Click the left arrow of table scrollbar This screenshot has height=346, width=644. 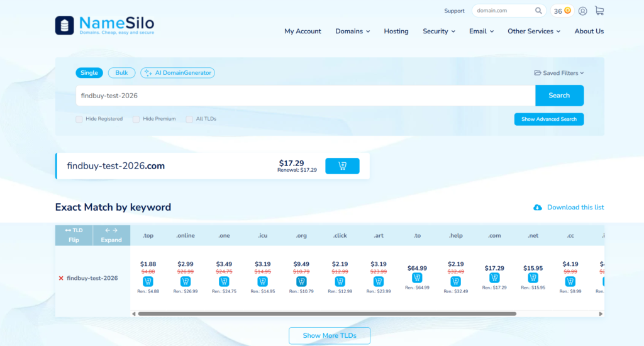tap(134, 314)
